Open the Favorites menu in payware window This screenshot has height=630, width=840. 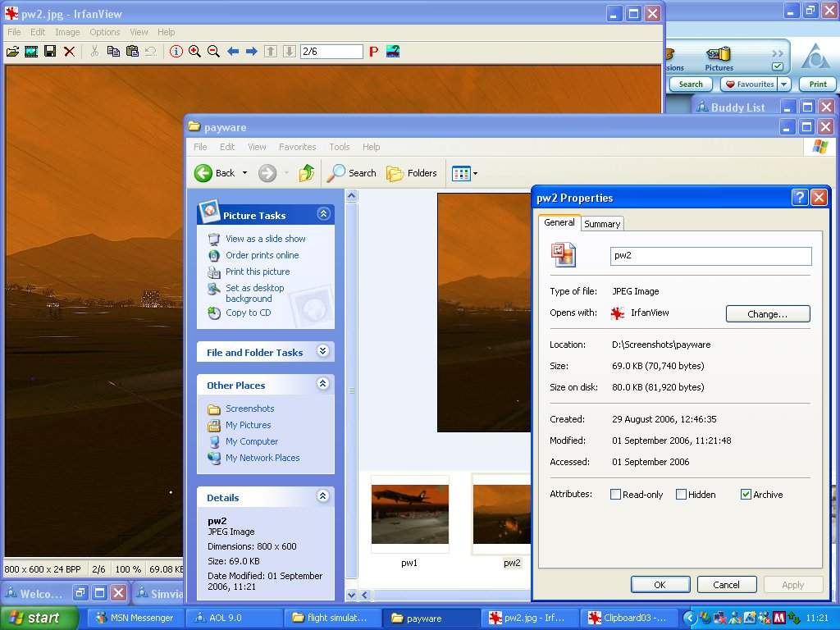(297, 147)
